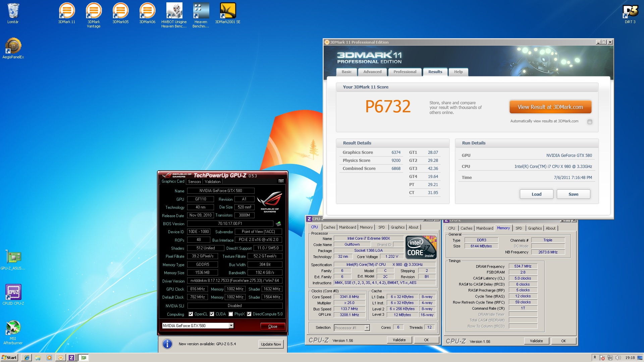The height and width of the screenshot is (362, 644).
Task: Click the Start menu button
Action: 9,358
